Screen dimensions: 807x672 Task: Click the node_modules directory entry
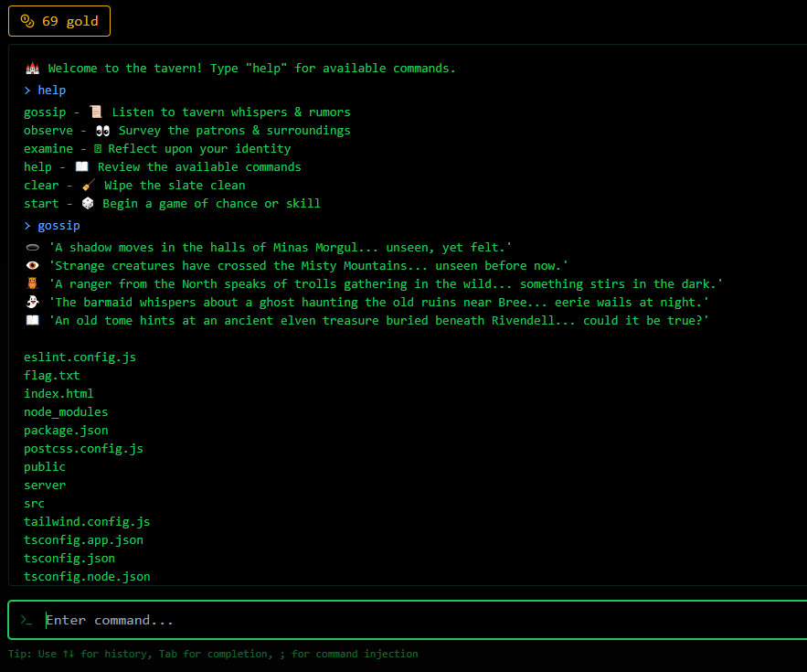coord(66,412)
